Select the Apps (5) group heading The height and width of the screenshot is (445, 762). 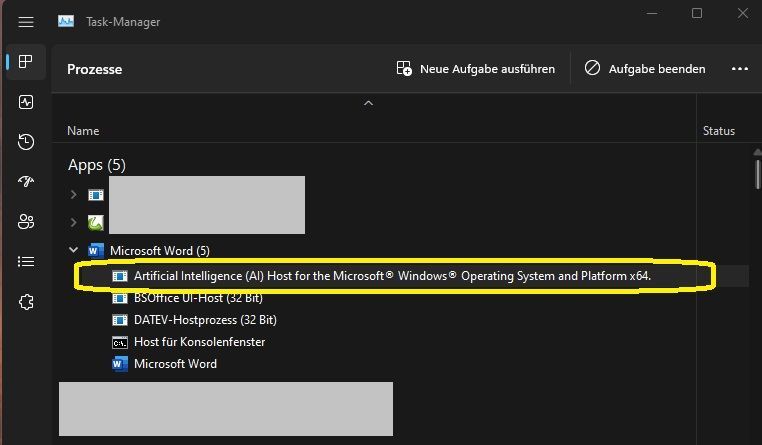coord(97,165)
